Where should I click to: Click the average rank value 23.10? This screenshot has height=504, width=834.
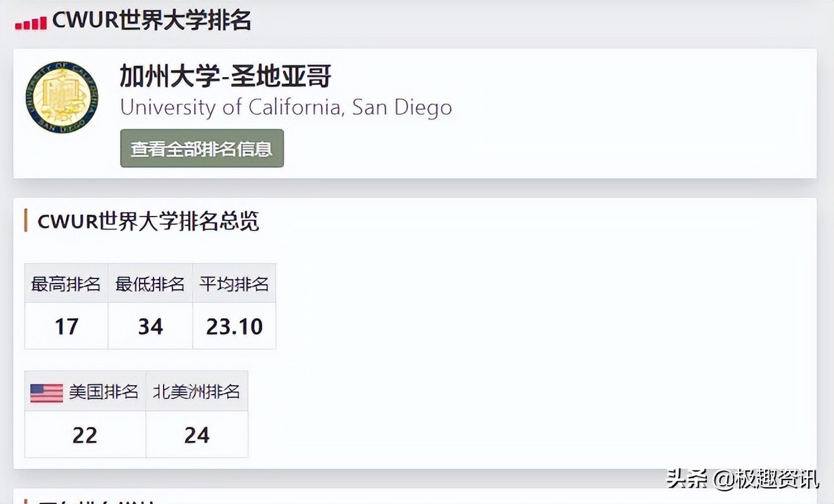(234, 326)
